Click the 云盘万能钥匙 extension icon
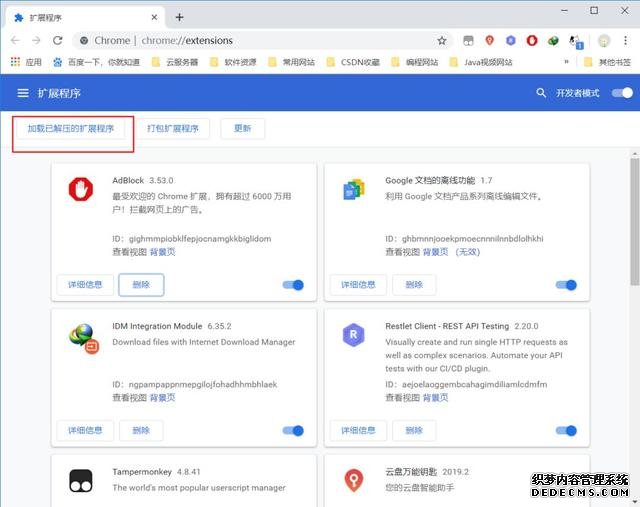This screenshot has height=507, width=640. point(353,480)
